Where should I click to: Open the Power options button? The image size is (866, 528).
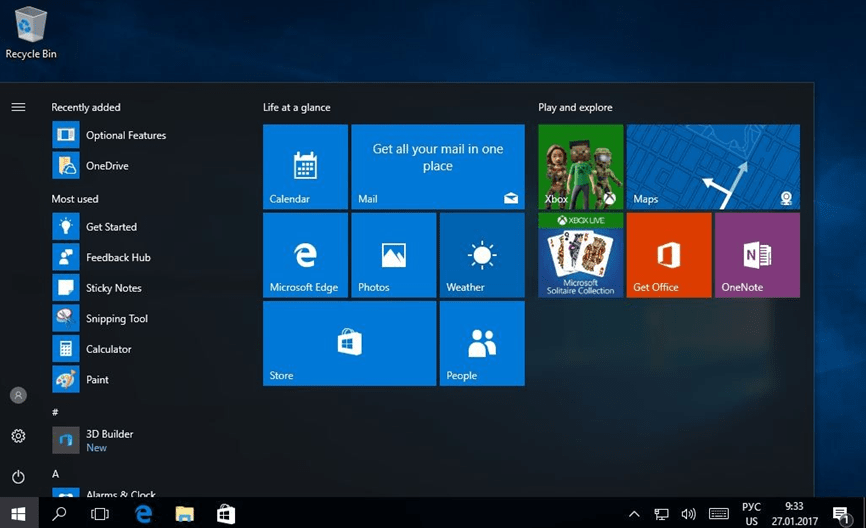18,477
